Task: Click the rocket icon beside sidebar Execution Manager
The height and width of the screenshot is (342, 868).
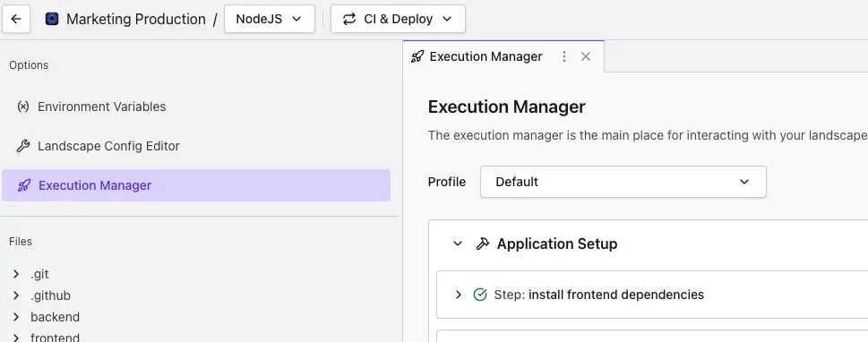Action: 24,185
